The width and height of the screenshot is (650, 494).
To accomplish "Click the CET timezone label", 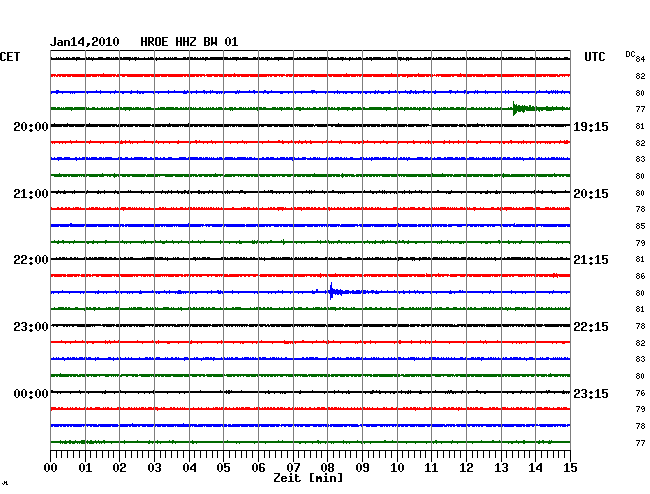I will [10, 57].
